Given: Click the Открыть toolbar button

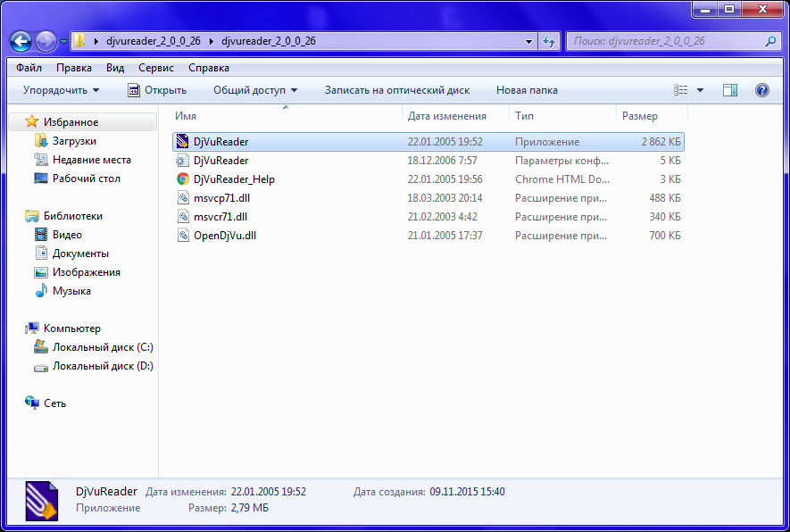Looking at the screenshot, I should click(x=157, y=90).
